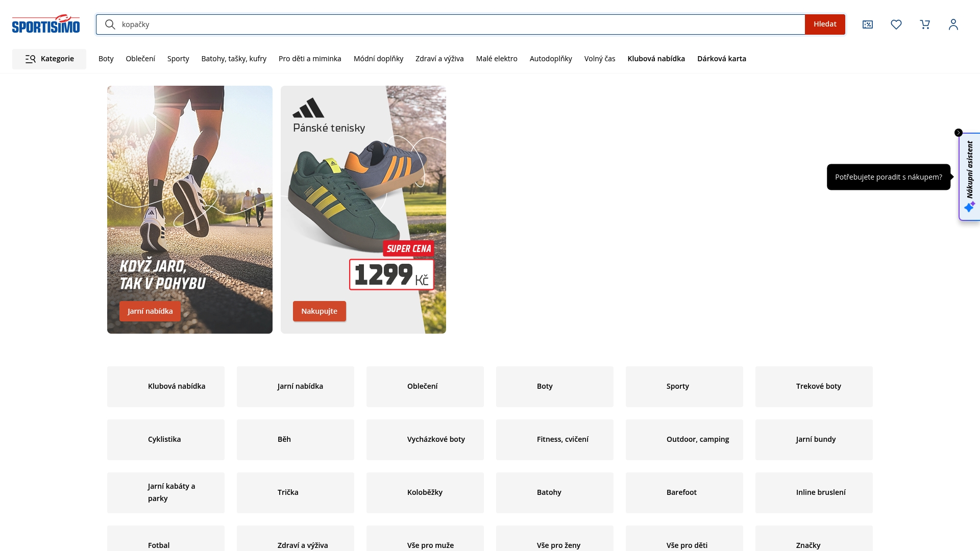Select the Cyklistika category tile

pos(165,439)
